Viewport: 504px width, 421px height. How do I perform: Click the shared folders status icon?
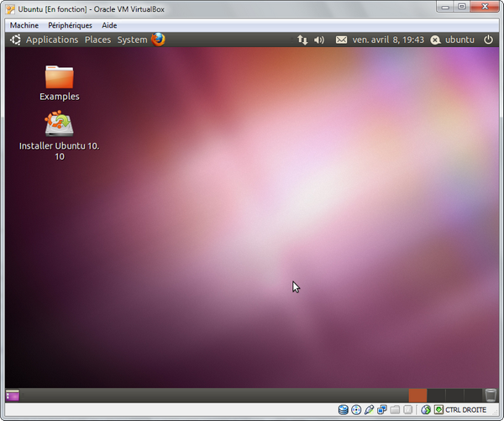[x=395, y=410]
